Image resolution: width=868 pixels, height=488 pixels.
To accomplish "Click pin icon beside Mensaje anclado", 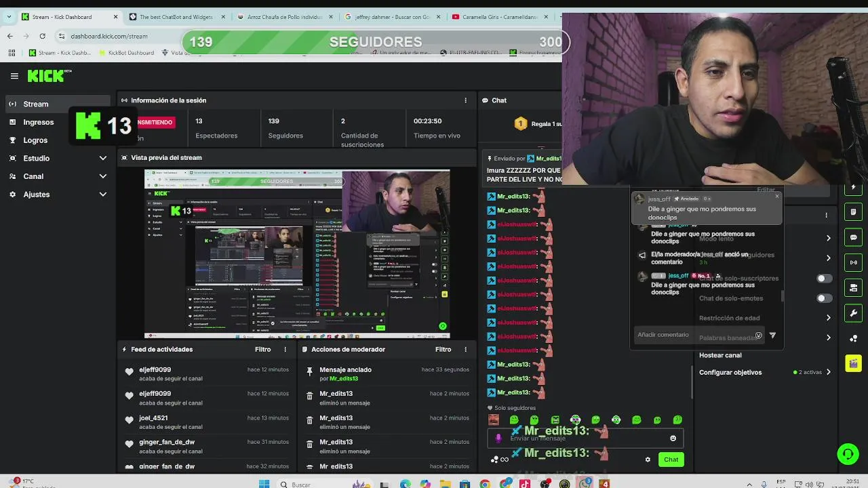I will point(309,371).
